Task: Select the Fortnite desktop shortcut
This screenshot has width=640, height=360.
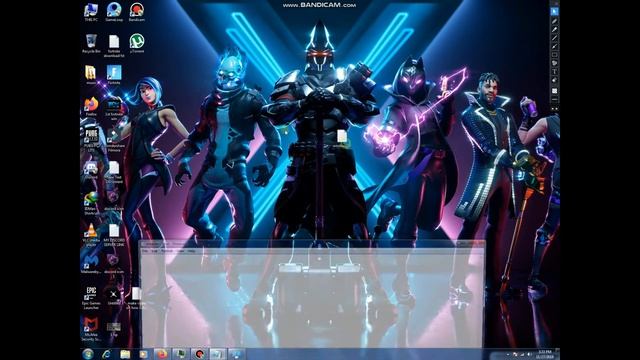Action: (x=114, y=75)
